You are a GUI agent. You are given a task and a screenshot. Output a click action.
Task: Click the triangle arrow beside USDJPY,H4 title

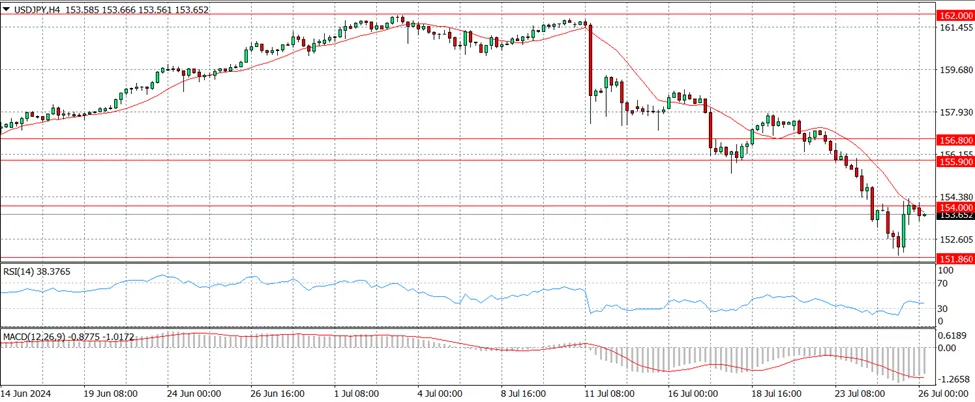coord(6,10)
